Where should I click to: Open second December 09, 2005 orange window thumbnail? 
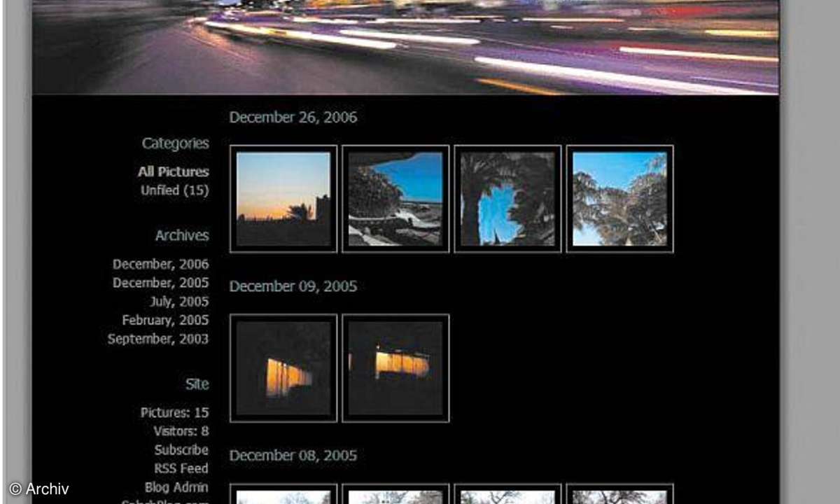click(x=395, y=368)
